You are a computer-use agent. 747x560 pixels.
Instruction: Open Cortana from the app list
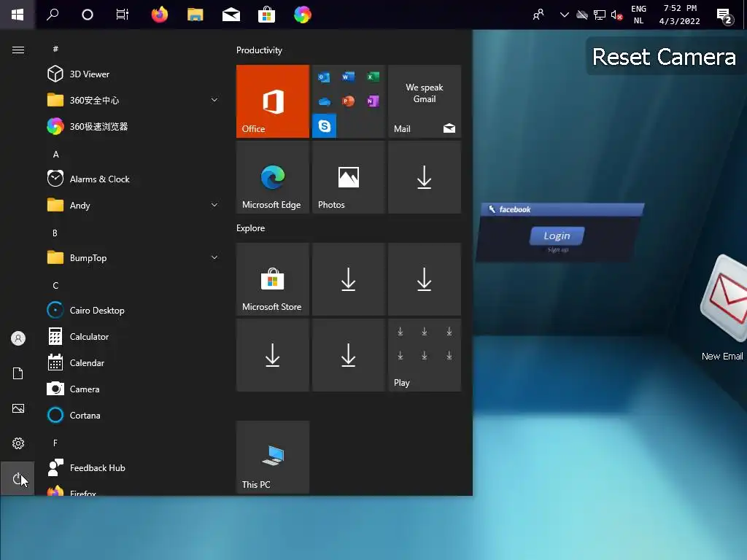133,415
